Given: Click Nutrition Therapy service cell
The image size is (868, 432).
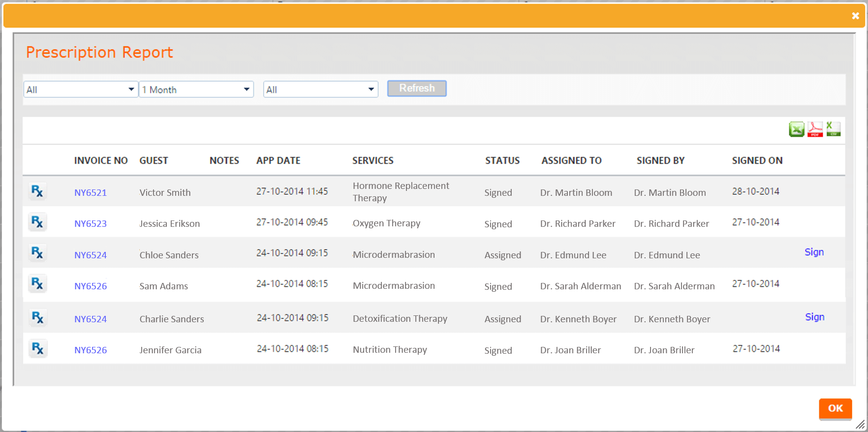Looking at the screenshot, I should 390,349.
